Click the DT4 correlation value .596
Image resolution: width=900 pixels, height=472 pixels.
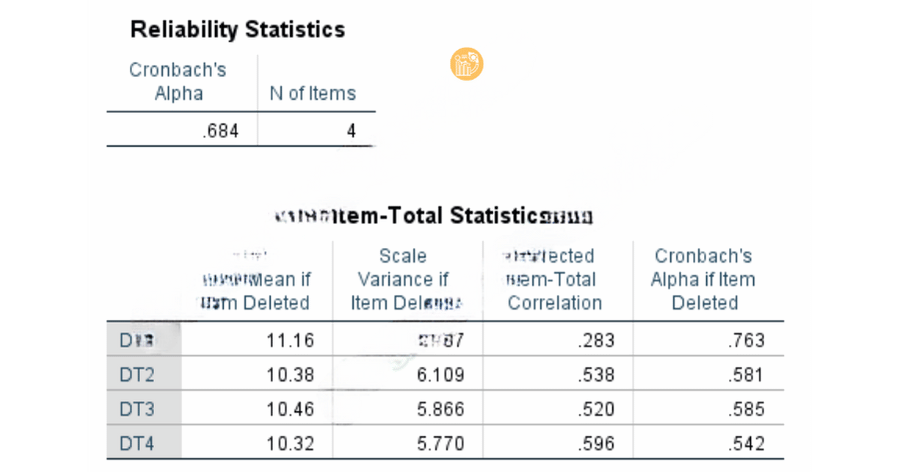pyautogui.click(x=595, y=443)
